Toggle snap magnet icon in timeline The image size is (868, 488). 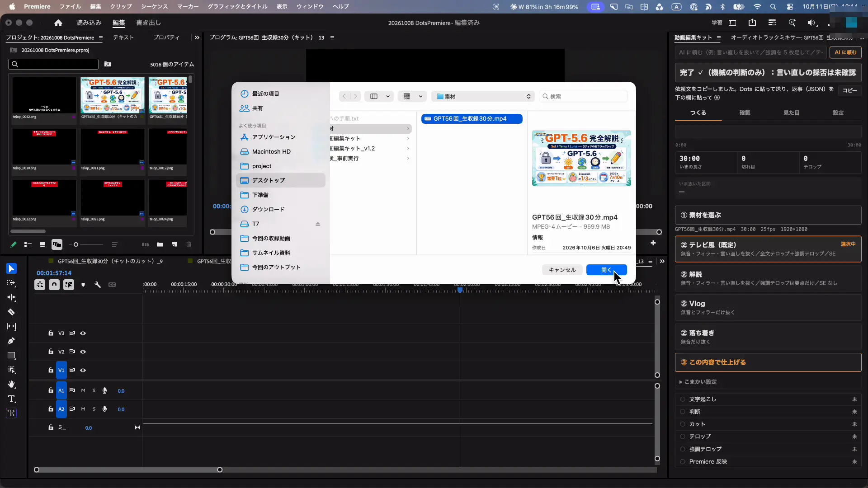click(x=54, y=285)
